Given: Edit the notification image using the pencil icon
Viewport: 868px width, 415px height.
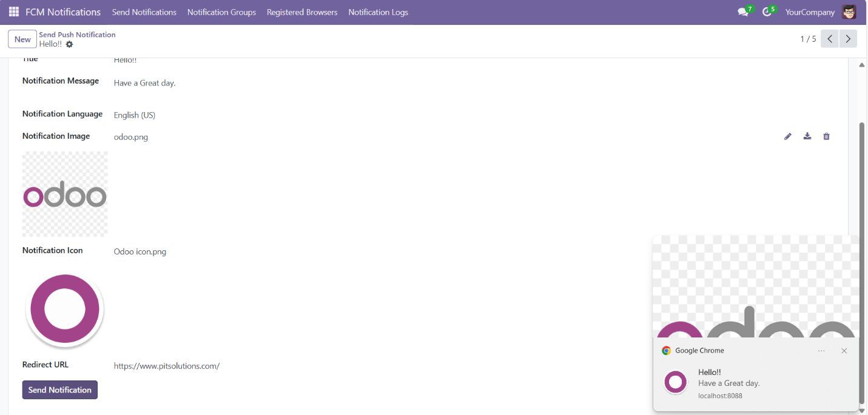Looking at the screenshot, I should 788,136.
